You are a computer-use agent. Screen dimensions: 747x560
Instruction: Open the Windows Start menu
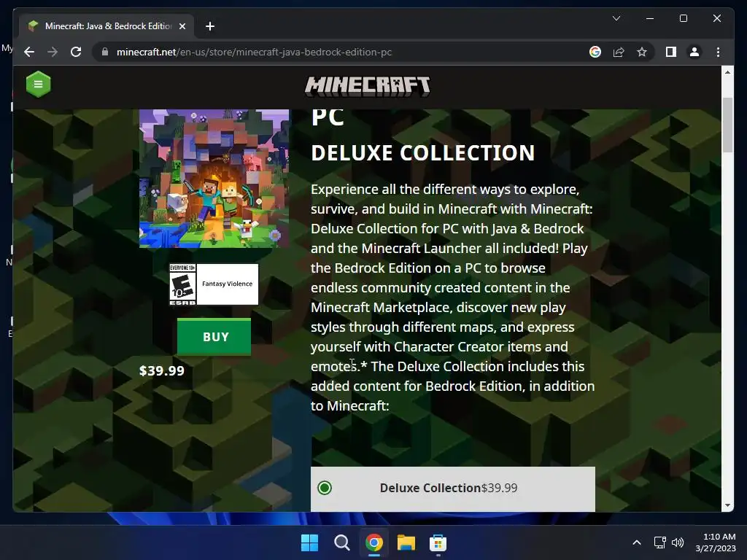[309, 542]
